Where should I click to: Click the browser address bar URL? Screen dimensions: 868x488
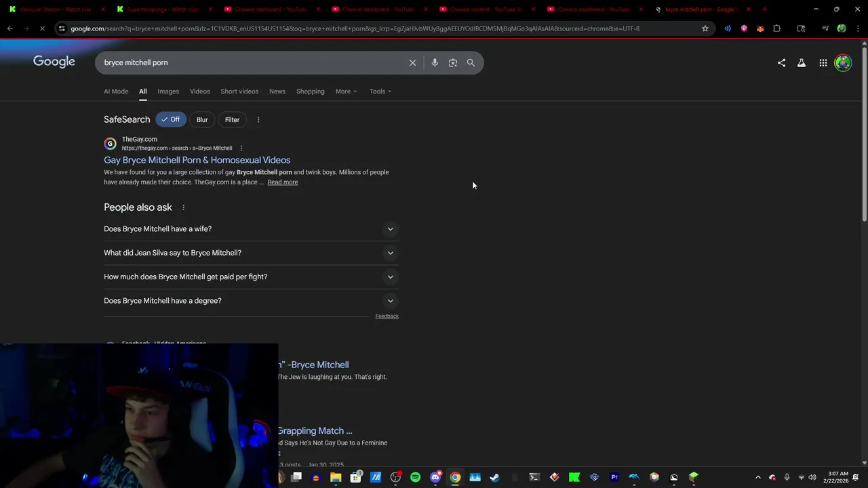(355, 28)
